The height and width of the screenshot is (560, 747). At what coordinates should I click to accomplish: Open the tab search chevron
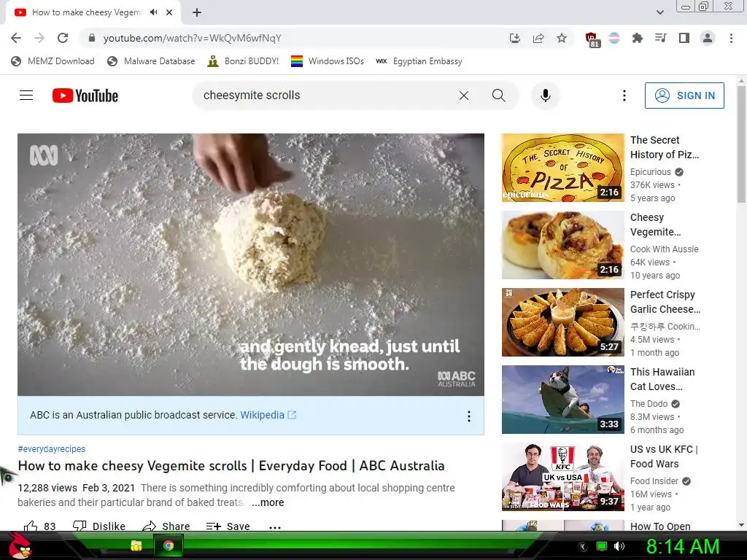pos(659,12)
